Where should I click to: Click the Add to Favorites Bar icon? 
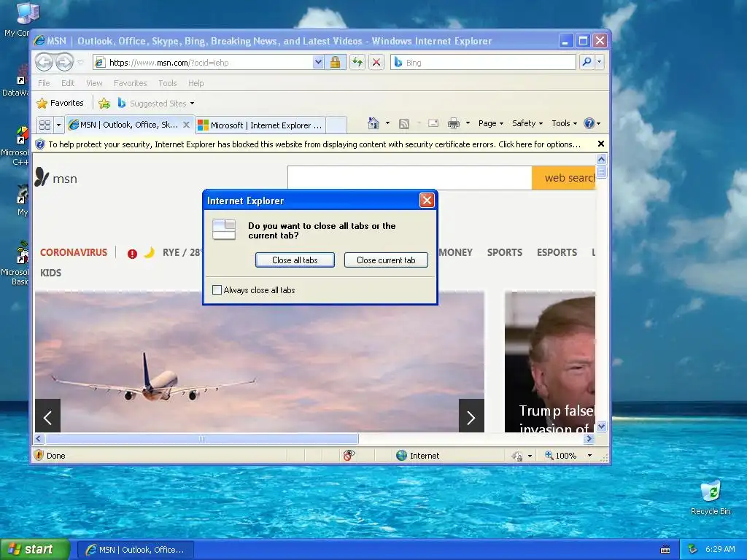104,103
